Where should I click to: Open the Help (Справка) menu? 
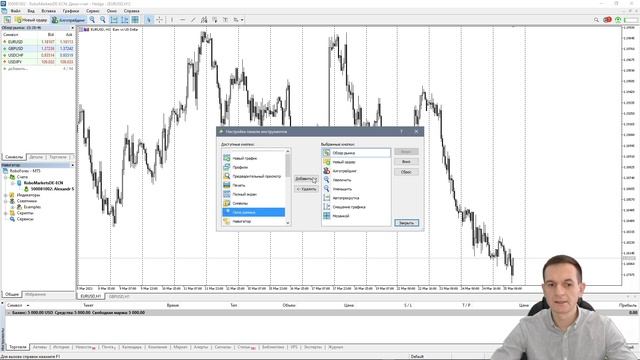(x=131, y=11)
